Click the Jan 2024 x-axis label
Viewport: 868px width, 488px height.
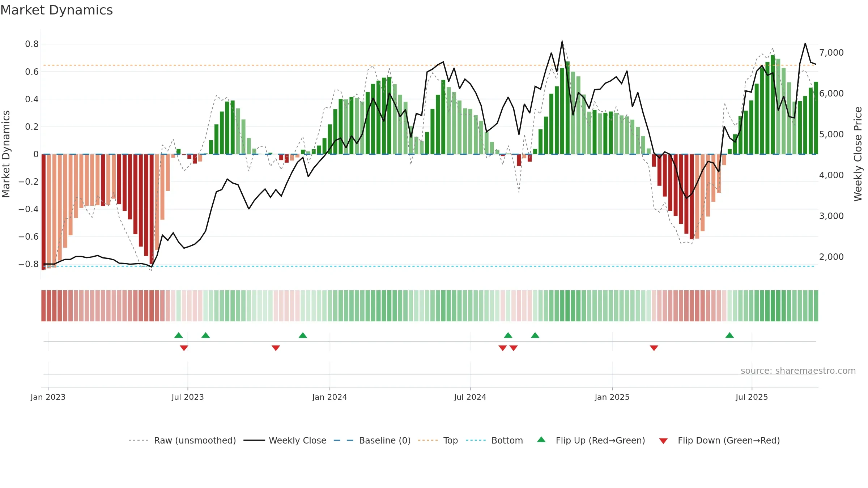(x=330, y=397)
